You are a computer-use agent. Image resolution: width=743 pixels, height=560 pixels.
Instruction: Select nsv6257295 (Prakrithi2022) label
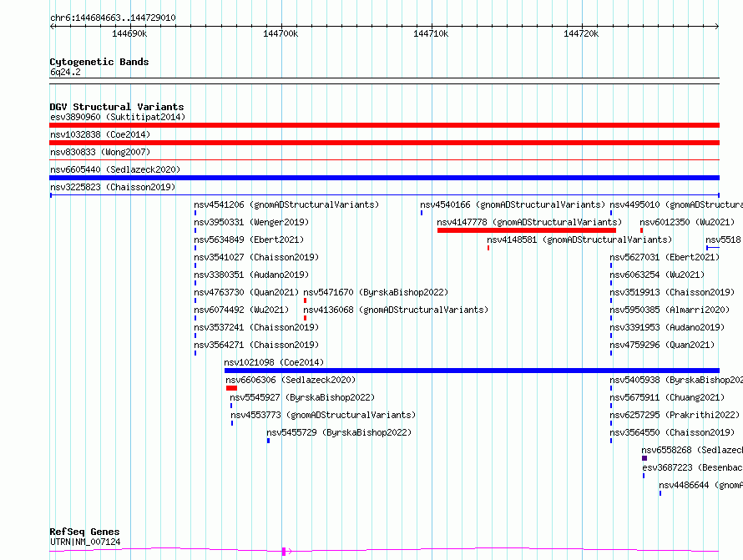pos(675,415)
